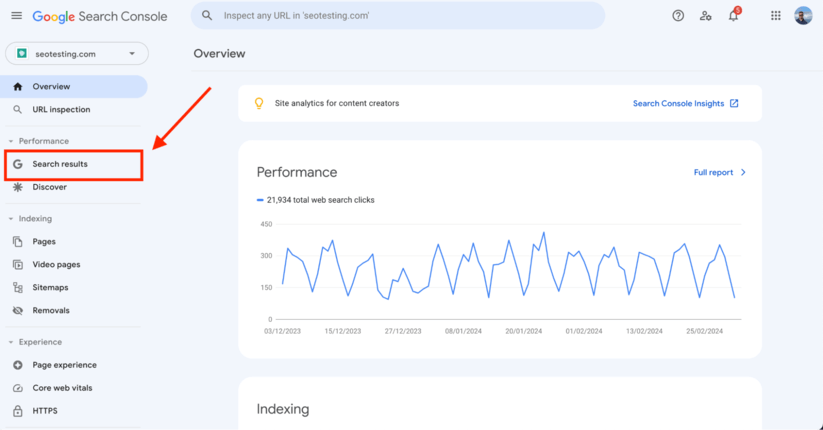Click the Core web vitals gauge icon
The image size is (823, 430).
(18, 388)
